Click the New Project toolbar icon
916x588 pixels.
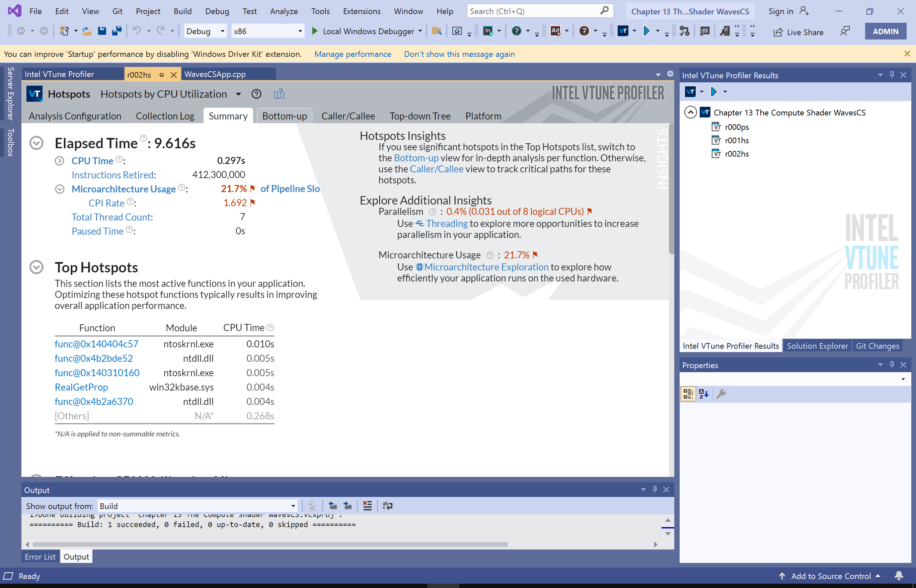(x=64, y=31)
